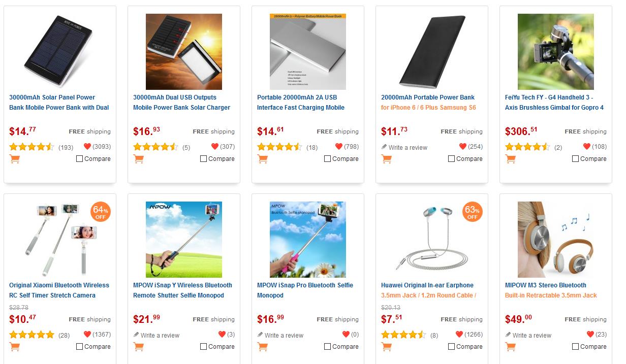Click cart icon for FeiYu Tech gimbal
The width and height of the screenshot is (626, 364).
click(x=510, y=159)
